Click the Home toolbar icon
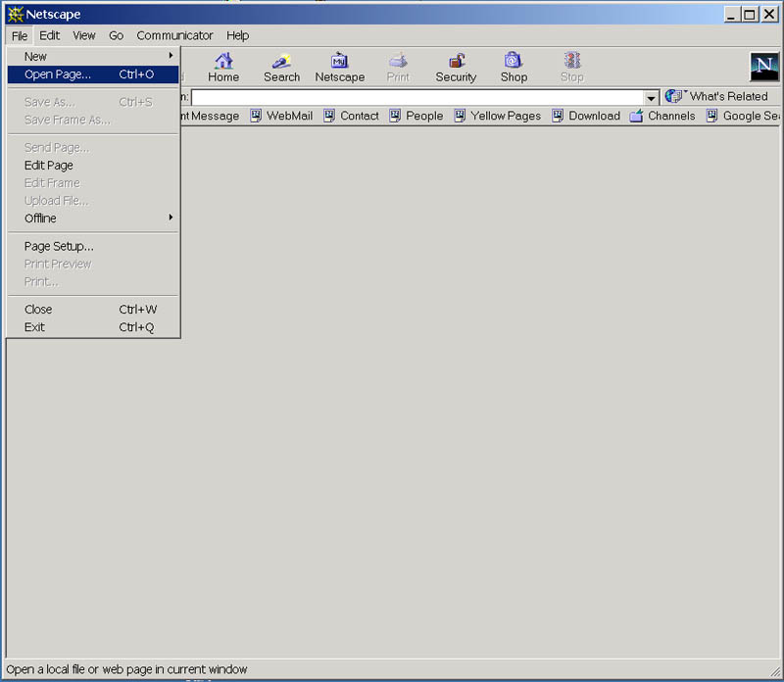The image size is (784, 682). (x=223, y=61)
